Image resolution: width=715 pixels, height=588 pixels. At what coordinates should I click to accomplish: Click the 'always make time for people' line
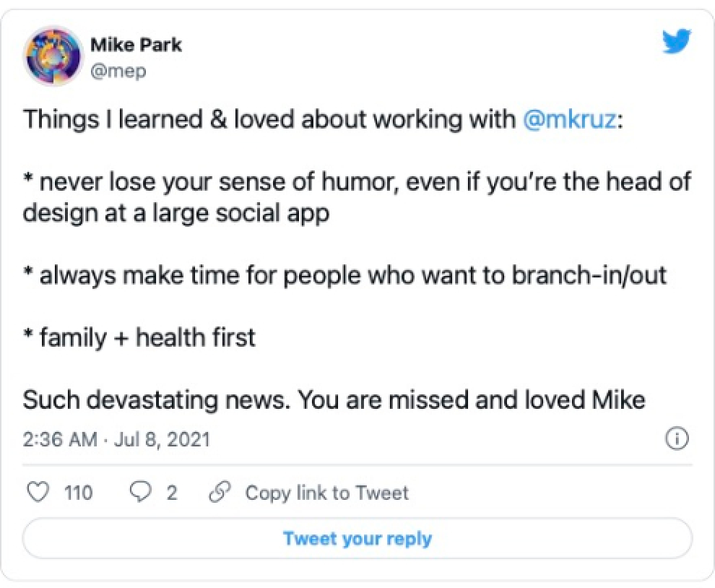click(x=344, y=275)
